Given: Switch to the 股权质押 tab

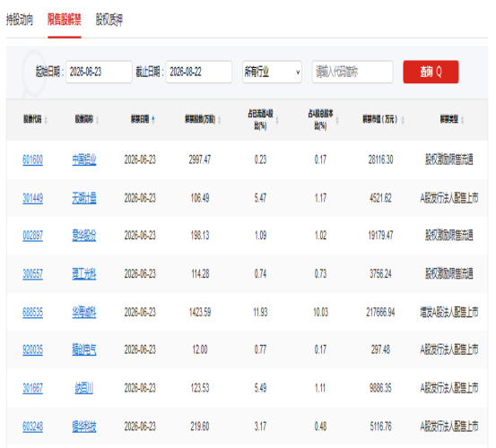Looking at the screenshot, I should [109, 20].
